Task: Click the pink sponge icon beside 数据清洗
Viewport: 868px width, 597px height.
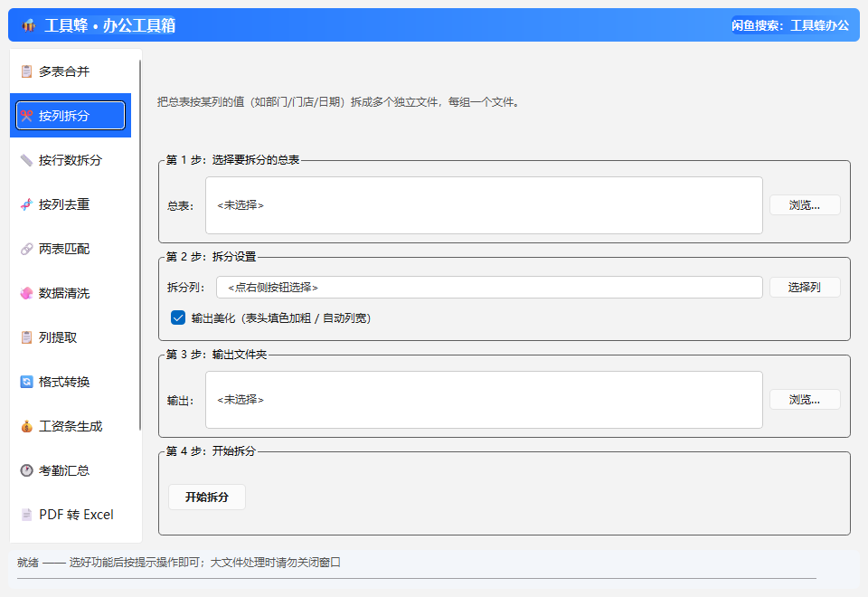Action: tap(26, 293)
